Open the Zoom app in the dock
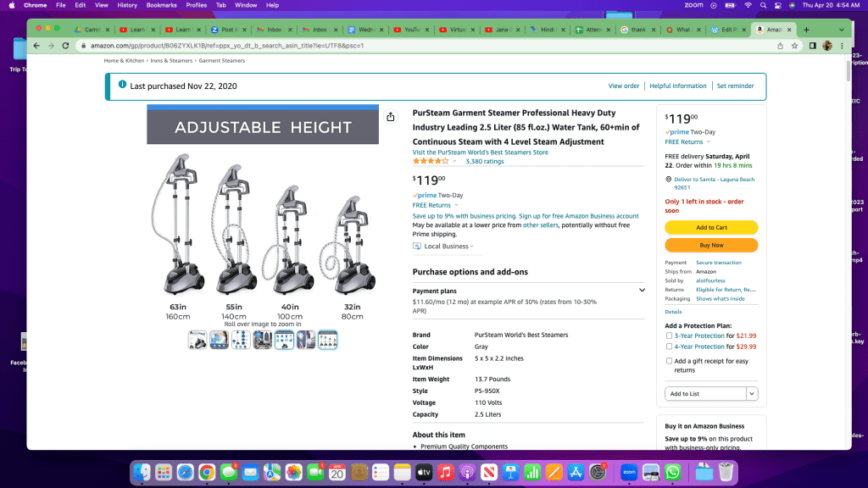 pyautogui.click(x=629, y=473)
